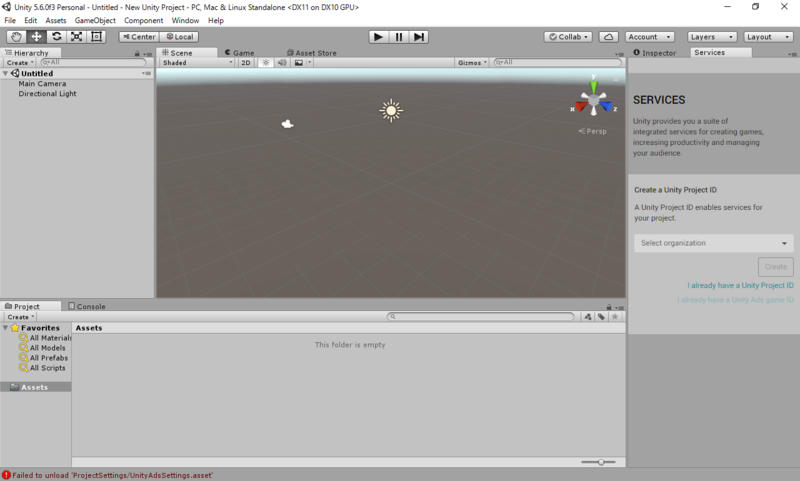This screenshot has height=481, width=800.
Task: Select Directional Light in Hierarchy
Action: (47, 94)
